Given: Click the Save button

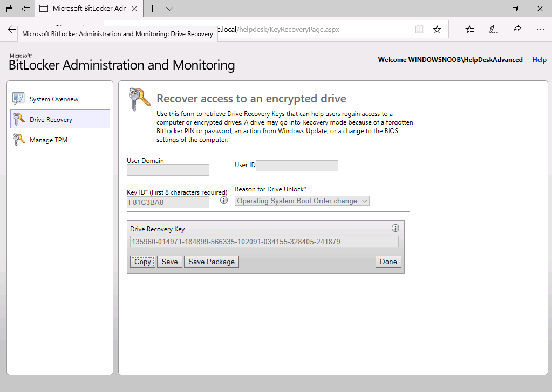Looking at the screenshot, I should point(169,262).
